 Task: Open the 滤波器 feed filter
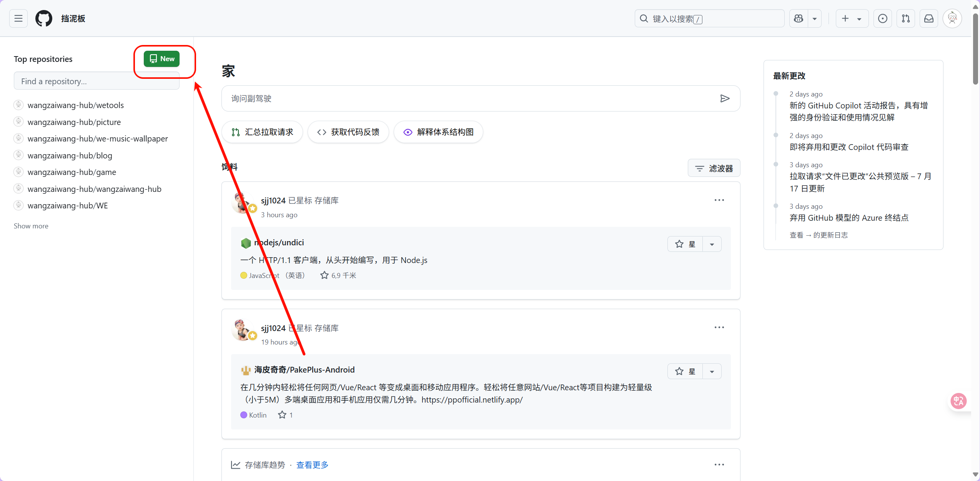click(714, 168)
